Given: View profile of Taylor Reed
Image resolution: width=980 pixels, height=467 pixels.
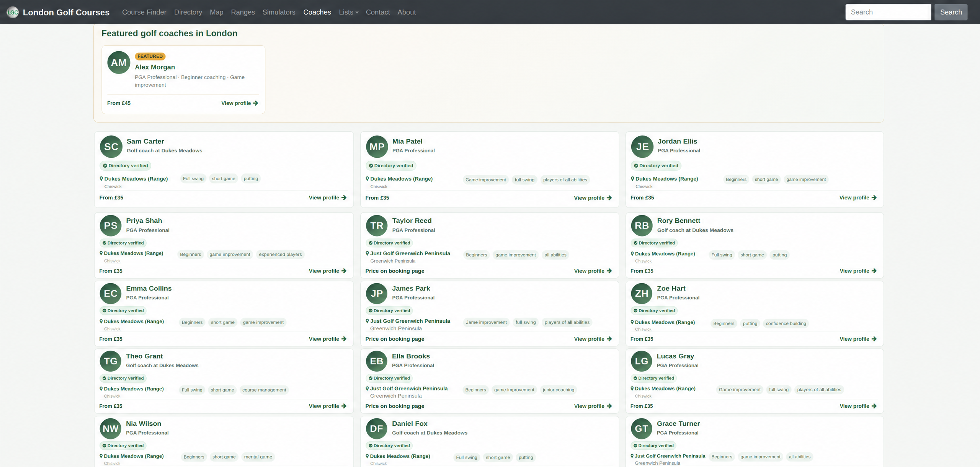Looking at the screenshot, I should [593, 271].
